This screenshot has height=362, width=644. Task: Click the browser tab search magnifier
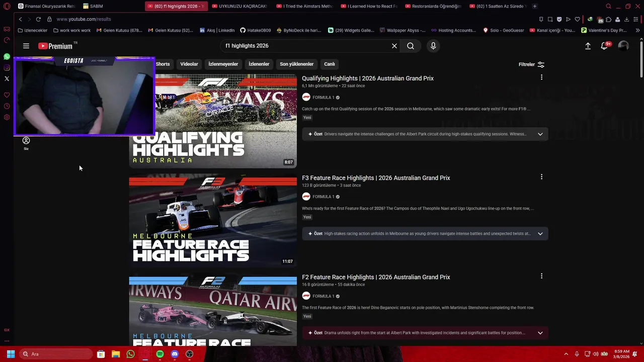[x=608, y=6]
